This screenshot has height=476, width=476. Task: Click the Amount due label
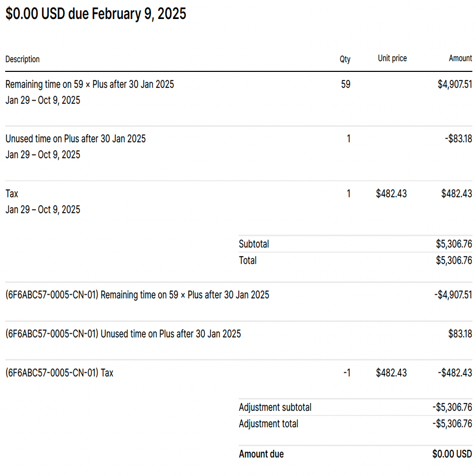pyautogui.click(x=261, y=454)
